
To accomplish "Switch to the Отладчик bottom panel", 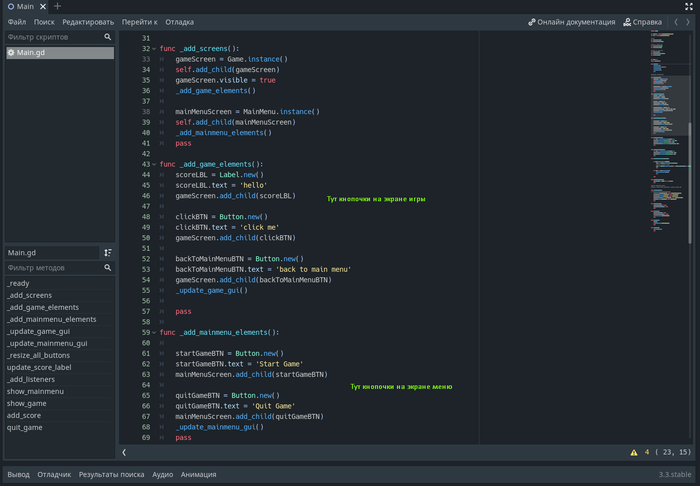I will 55,475.
